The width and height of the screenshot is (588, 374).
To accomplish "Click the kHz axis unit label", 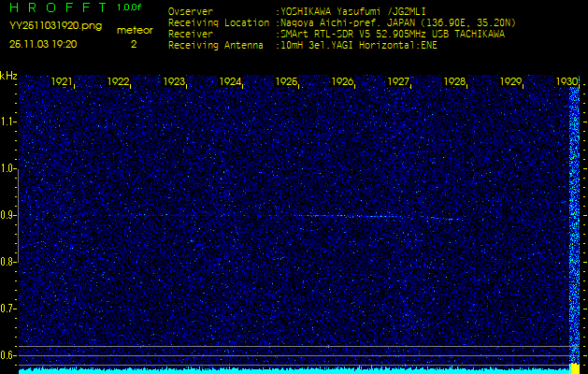I will (8, 76).
